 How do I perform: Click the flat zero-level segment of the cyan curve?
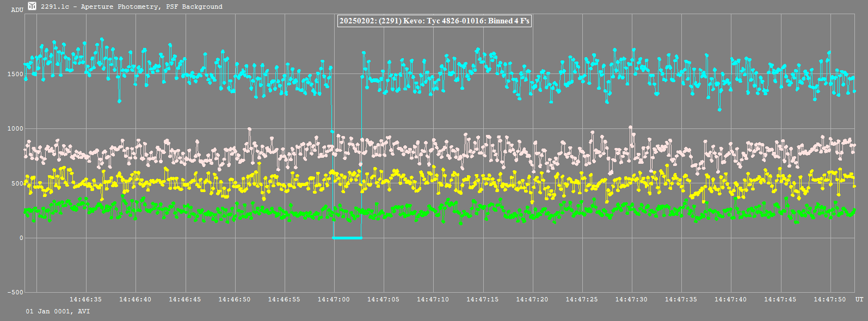point(347,238)
